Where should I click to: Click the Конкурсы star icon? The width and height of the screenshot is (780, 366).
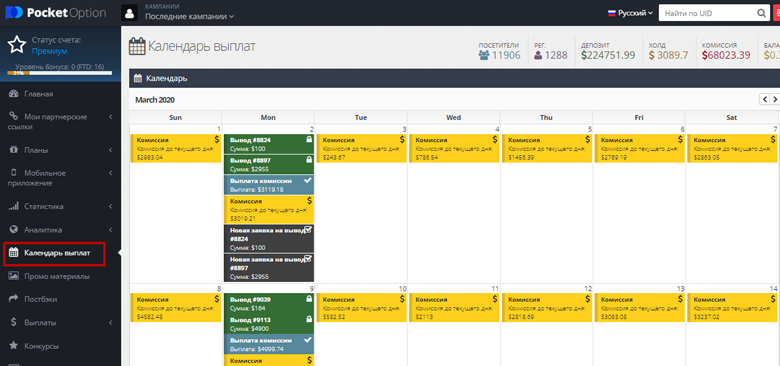click(x=14, y=346)
